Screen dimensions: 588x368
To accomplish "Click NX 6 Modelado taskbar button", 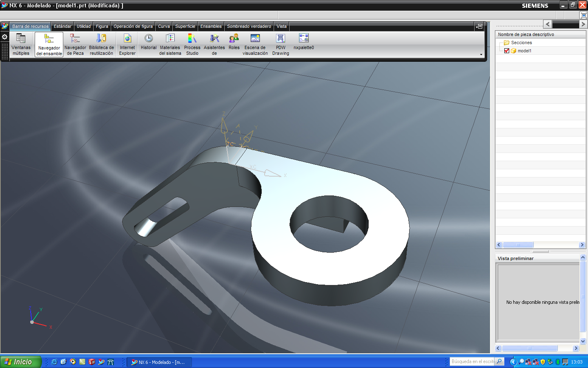I will (159, 362).
